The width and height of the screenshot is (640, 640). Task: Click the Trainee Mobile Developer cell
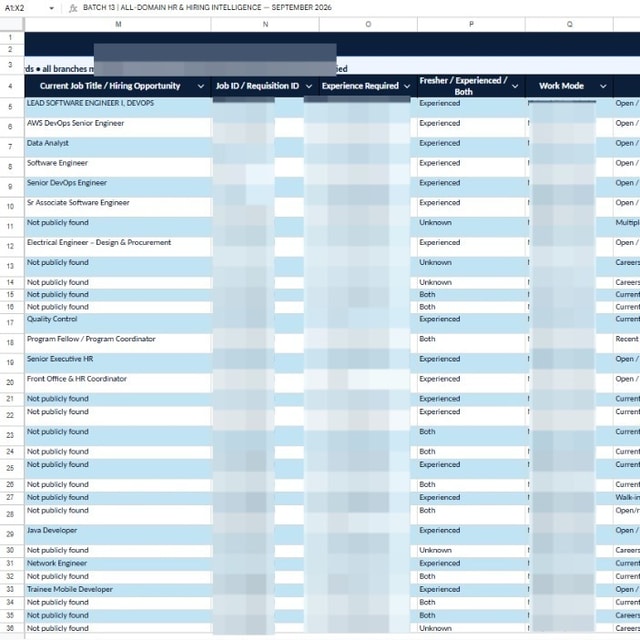[x=118, y=589]
